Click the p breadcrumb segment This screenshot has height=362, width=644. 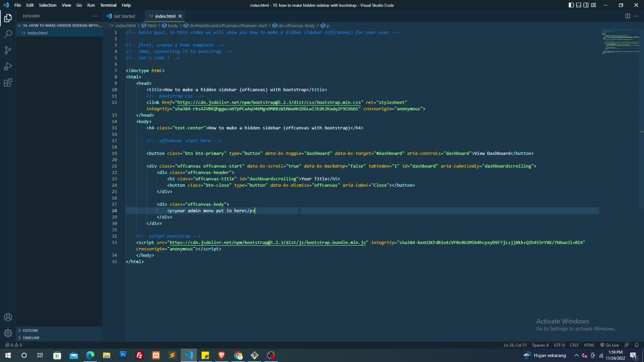click(x=326, y=25)
